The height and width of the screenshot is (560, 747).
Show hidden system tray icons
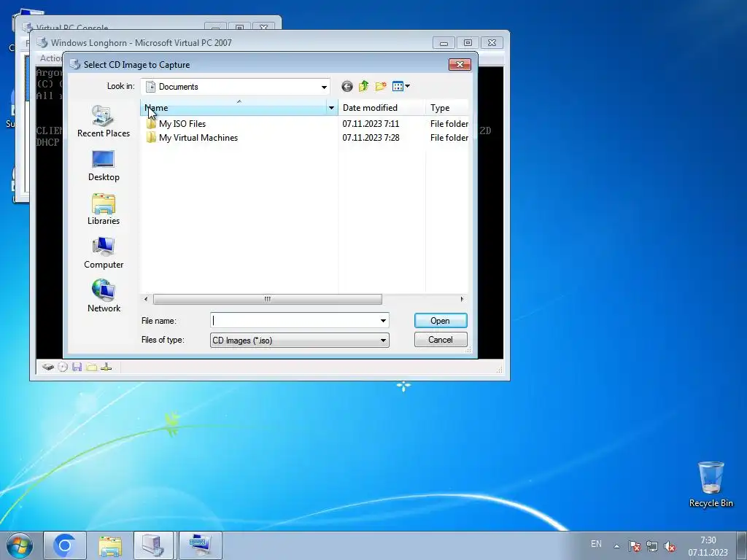click(616, 546)
